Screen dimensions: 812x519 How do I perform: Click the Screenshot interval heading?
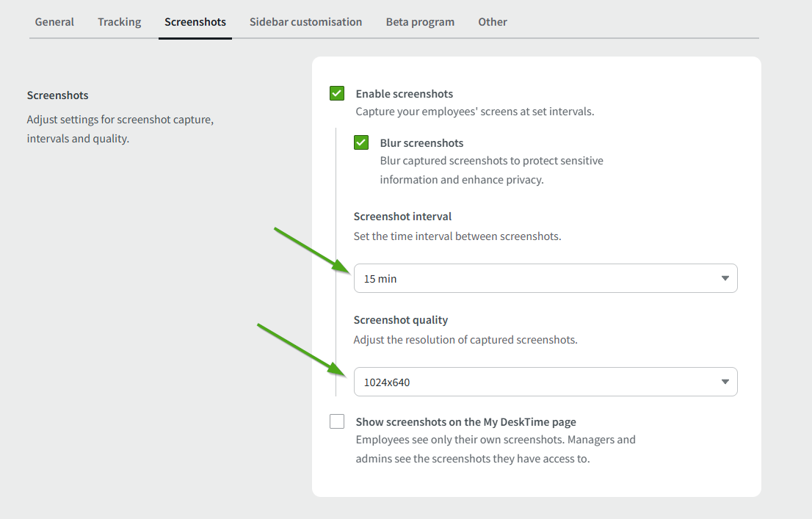point(402,217)
